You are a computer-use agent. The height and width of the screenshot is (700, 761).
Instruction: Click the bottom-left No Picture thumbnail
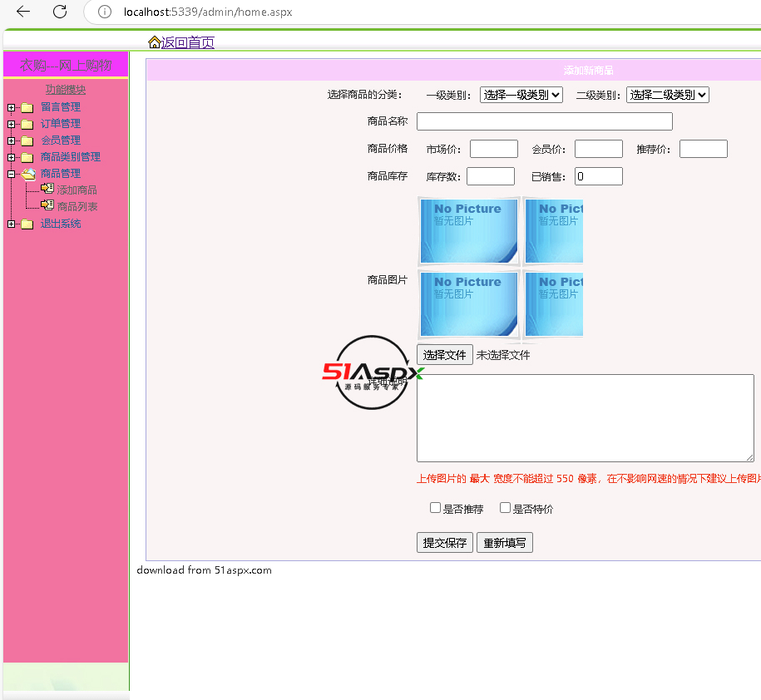[x=469, y=304]
